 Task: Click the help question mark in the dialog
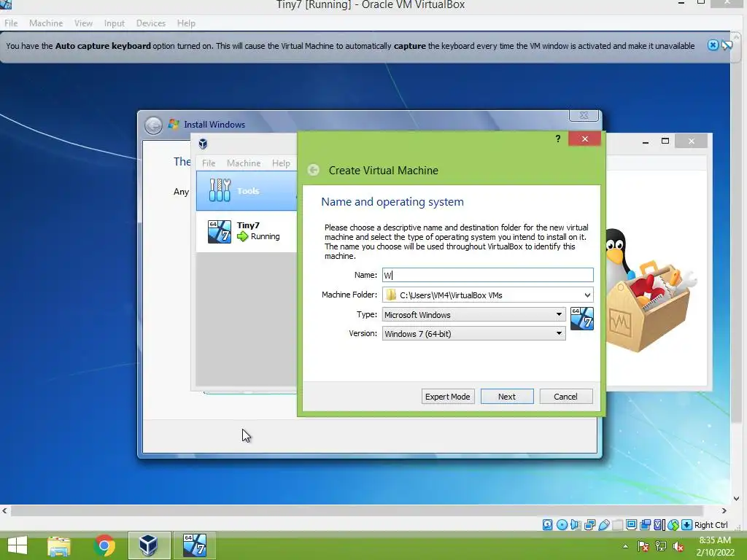(x=557, y=139)
